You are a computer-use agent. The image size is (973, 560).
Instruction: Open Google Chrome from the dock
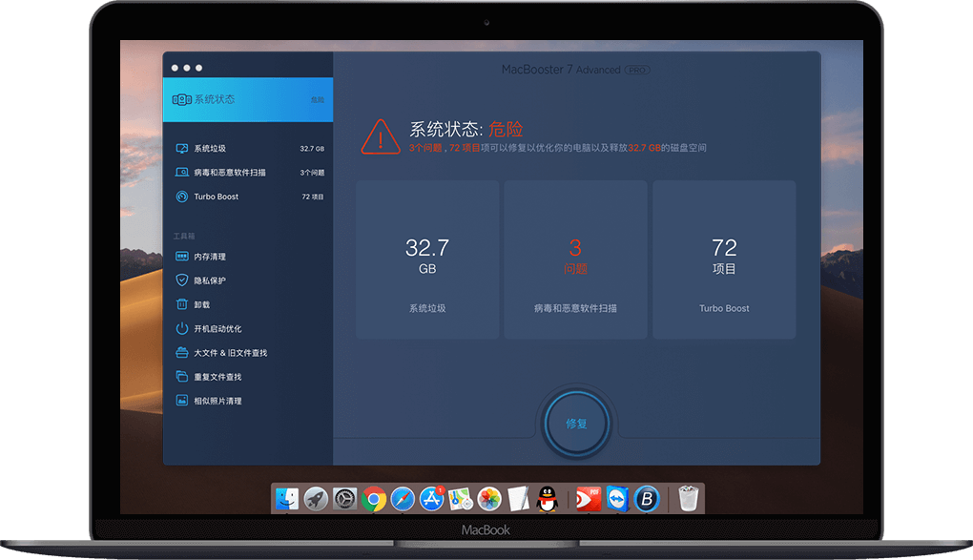pyautogui.click(x=374, y=498)
